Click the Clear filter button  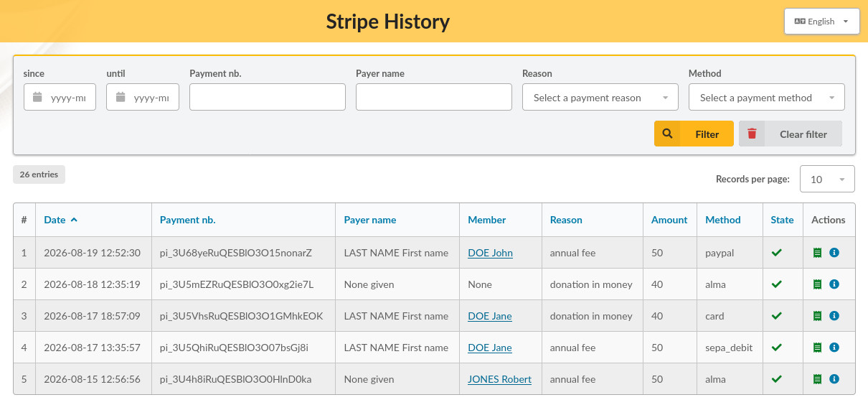click(x=791, y=134)
